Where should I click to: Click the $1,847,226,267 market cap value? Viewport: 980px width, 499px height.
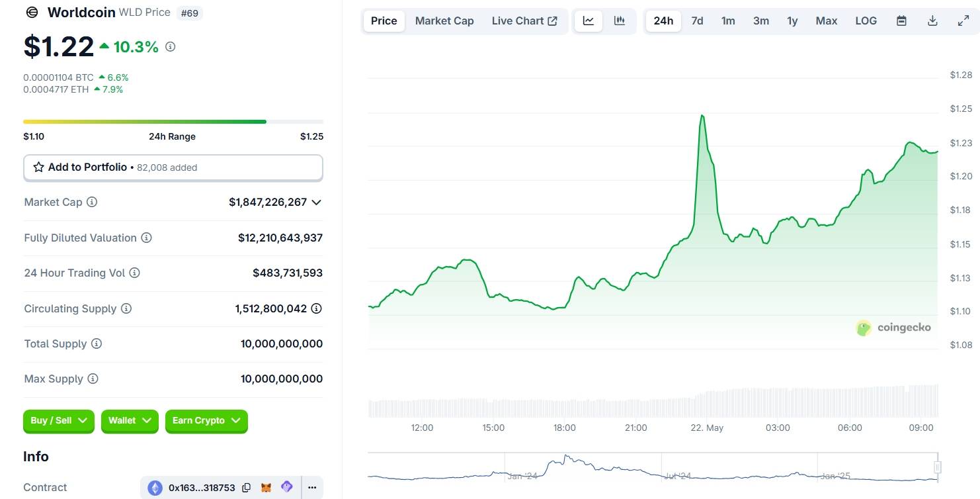(268, 202)
